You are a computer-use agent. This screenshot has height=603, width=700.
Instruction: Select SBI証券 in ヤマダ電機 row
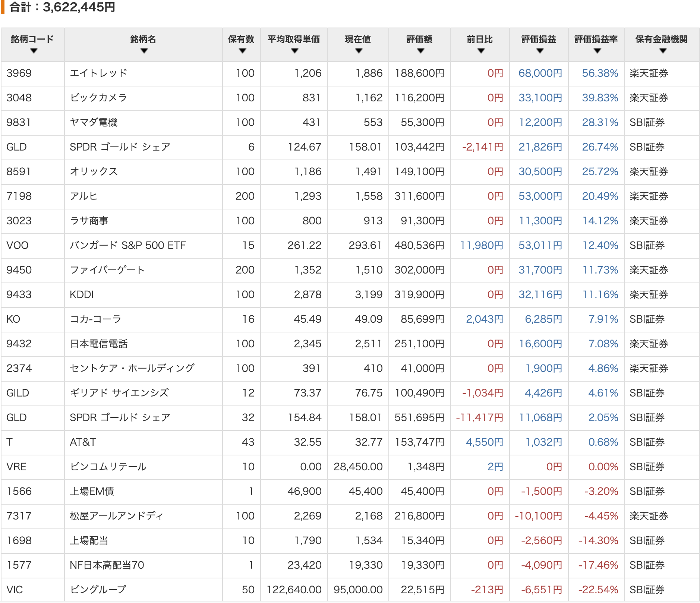647,122
